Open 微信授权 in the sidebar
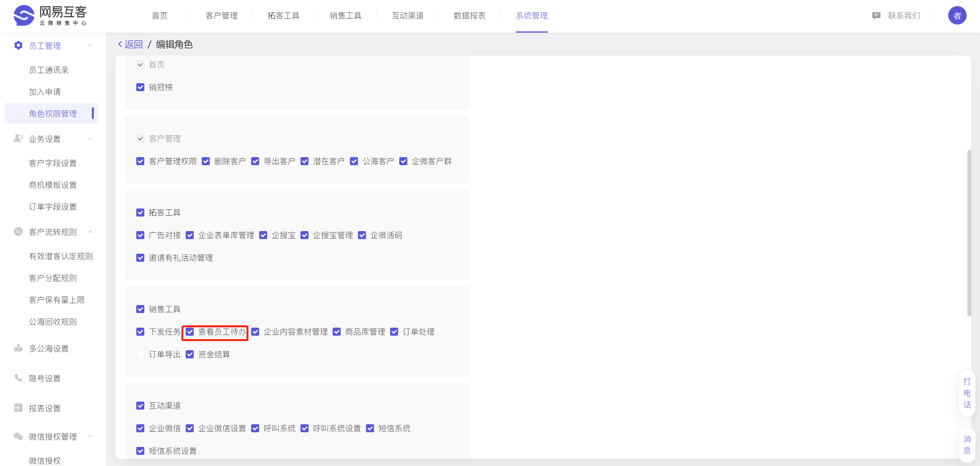This screenshot has height=466, width=980. click(x=45, y=461)
